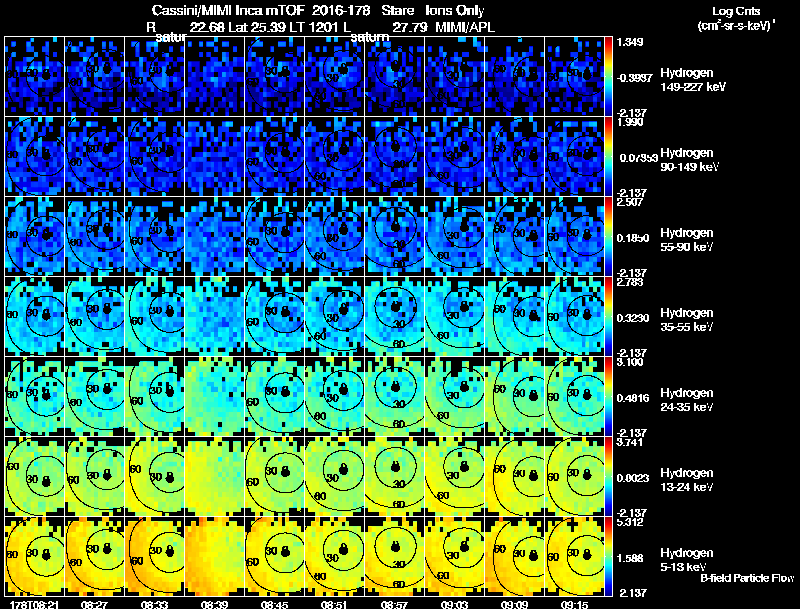800x609 pixels.
Task: Select the 149-227 keV panel at 08:39
Action: point(215,76)
